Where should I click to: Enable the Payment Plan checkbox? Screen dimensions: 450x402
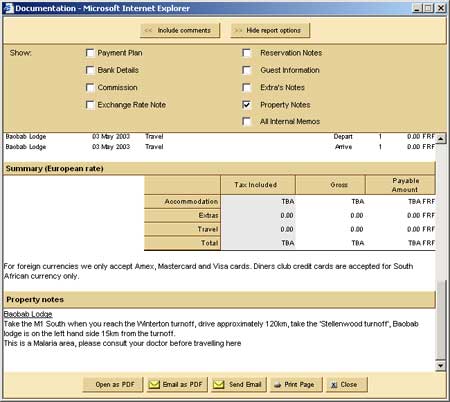[90, 53]
